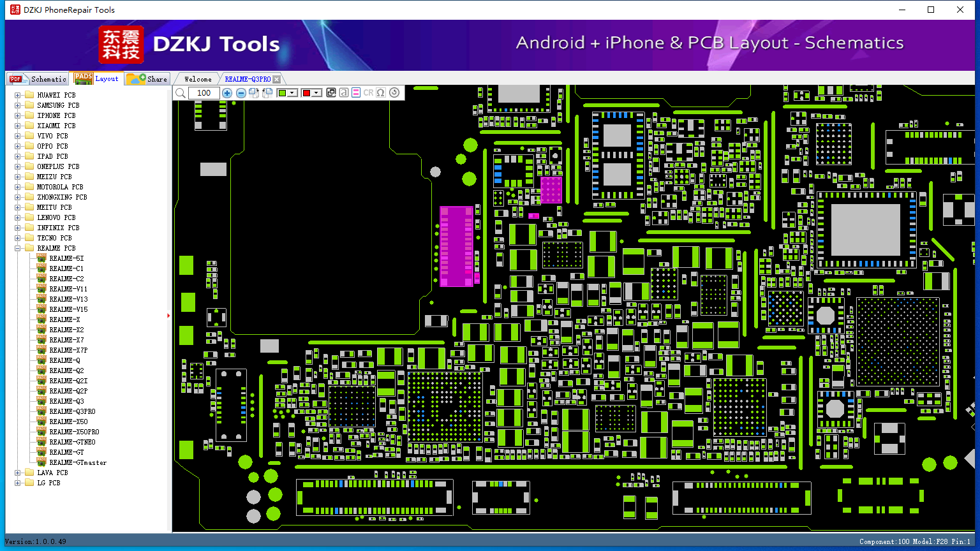Image resolution: width=980 pixels, height=551 pixels.
Task: Open the REALME-C2 layout file
Action: [66, 279]
